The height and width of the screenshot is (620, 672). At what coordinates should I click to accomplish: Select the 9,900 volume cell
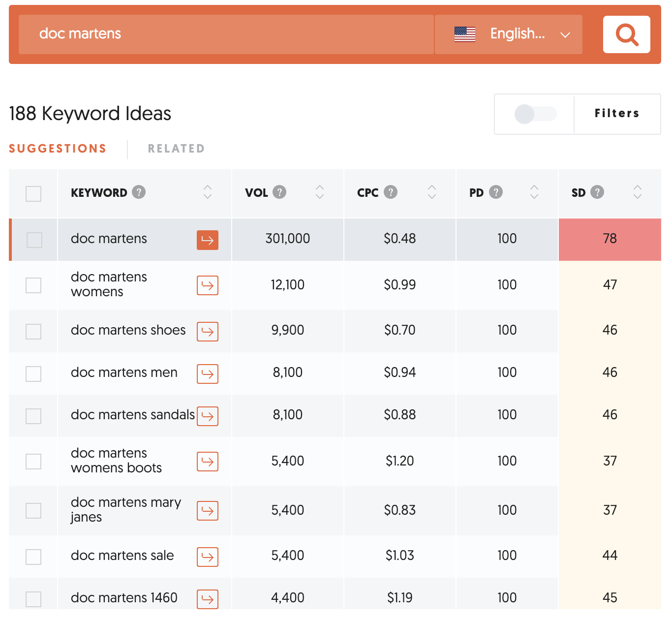[288, 330]
